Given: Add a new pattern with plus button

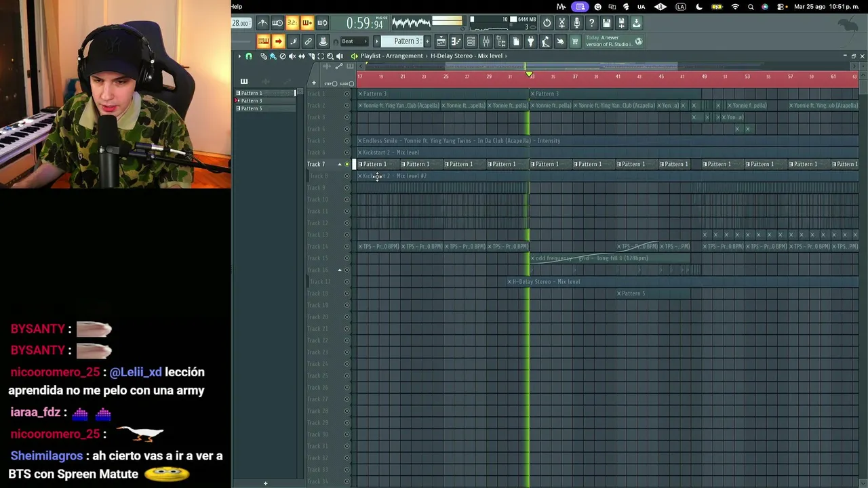Looking at the screenshot, I should (x=428, y=41).
